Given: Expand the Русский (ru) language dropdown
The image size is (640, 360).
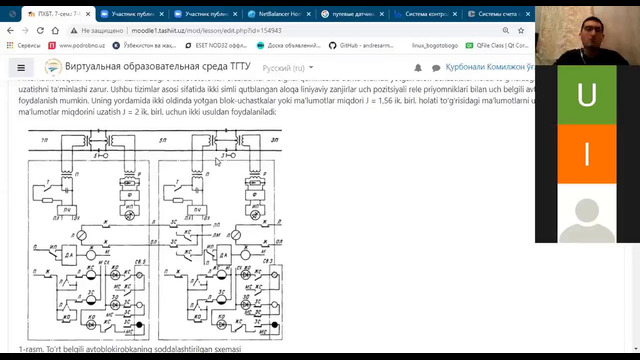Looking at the screenshot, I should 288,68.
